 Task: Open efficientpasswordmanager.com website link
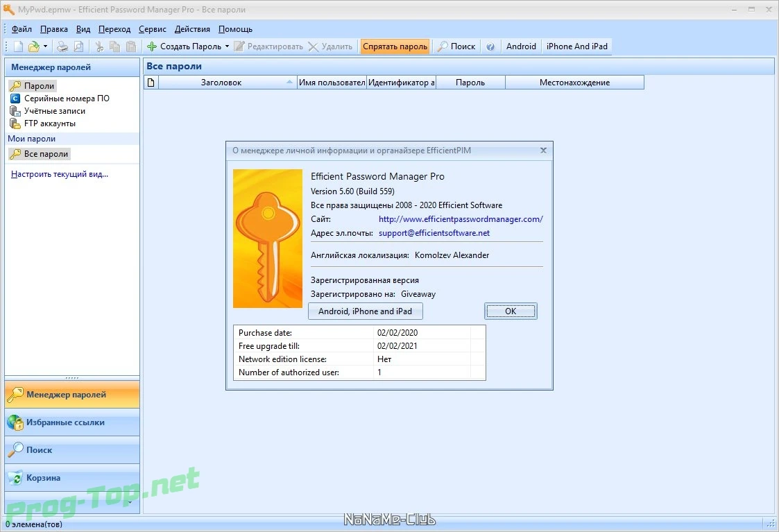point(461,219)
